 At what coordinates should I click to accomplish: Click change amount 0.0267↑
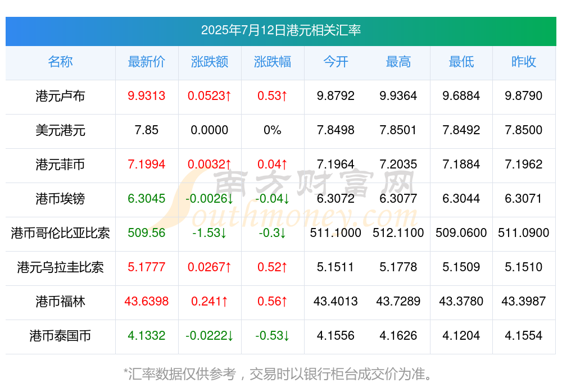(209, 267)
